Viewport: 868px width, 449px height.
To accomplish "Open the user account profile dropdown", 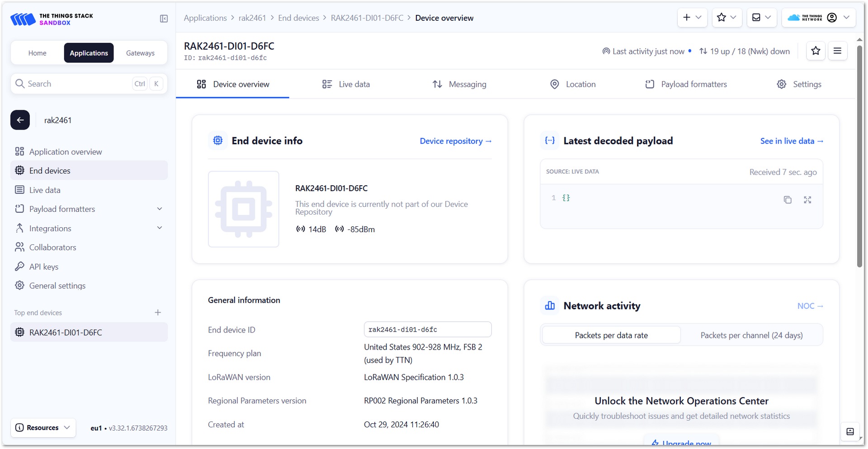I will [x=819, y=18].
